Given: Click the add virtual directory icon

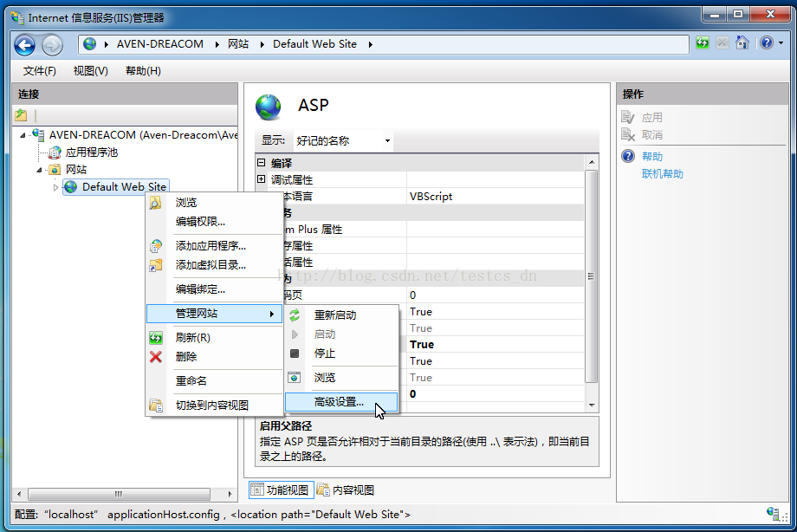Looking at the screenshot, I should [x=156, y=265].
